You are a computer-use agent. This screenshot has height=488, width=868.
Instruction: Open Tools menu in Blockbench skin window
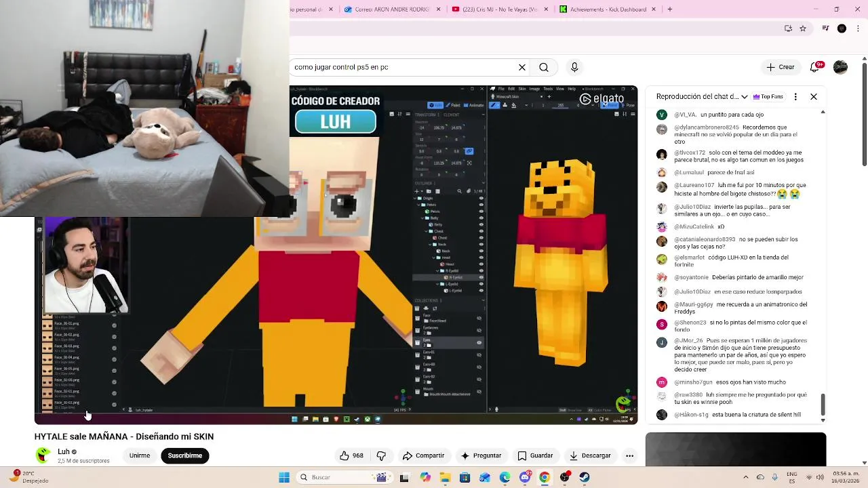pos(548,89)
